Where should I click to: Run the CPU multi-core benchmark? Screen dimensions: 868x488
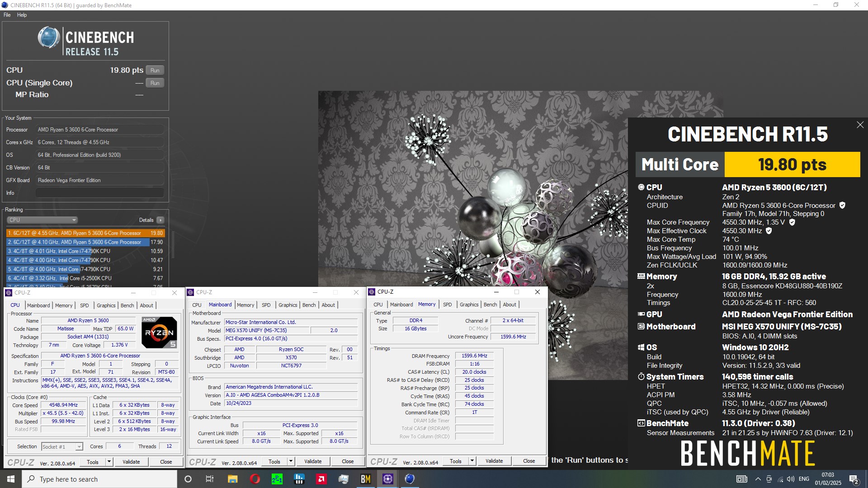pos(155,70)
